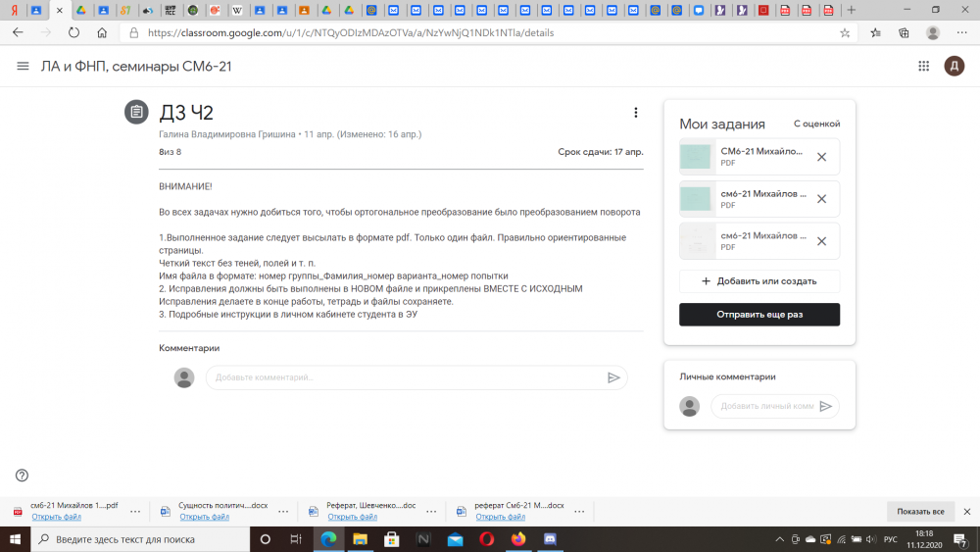This screenshot has width=980, height=552.
Task: Open file link under "Реферат, Шевченко....doc"
Action: point(353,517)
